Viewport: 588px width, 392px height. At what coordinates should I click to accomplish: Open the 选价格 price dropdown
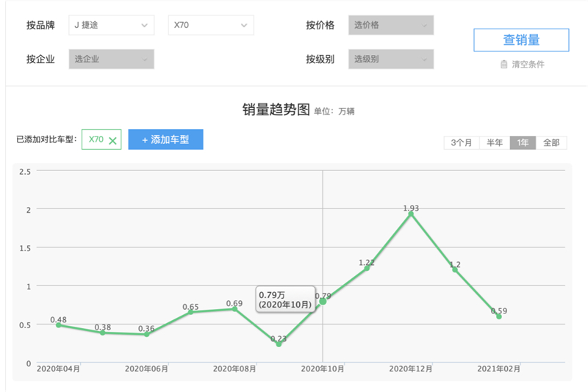click(x=391, y=25)
